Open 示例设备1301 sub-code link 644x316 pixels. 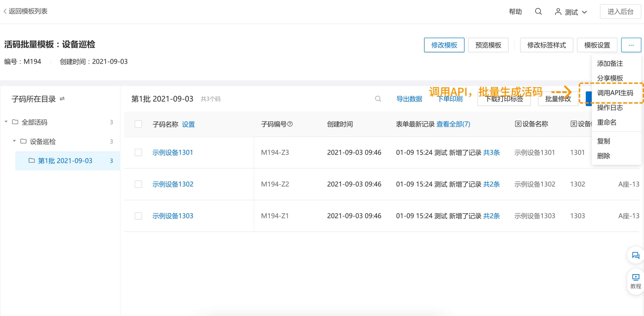point(173,153)
